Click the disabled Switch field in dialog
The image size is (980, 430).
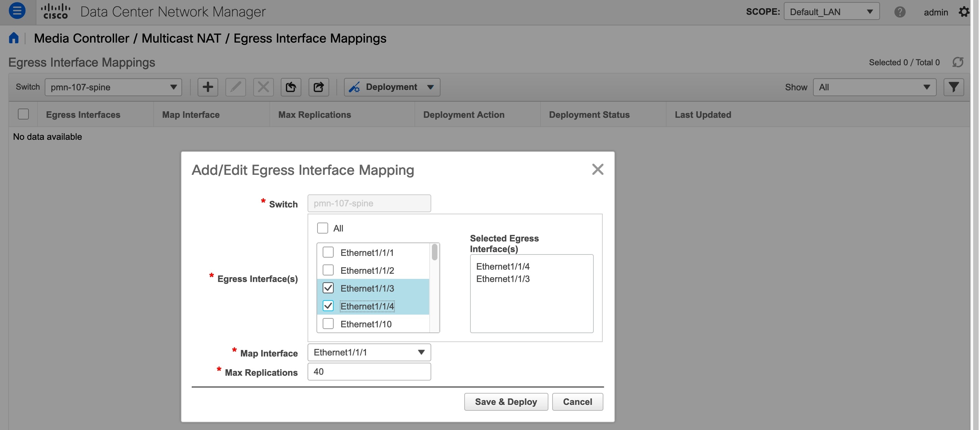tap(369, 203)
